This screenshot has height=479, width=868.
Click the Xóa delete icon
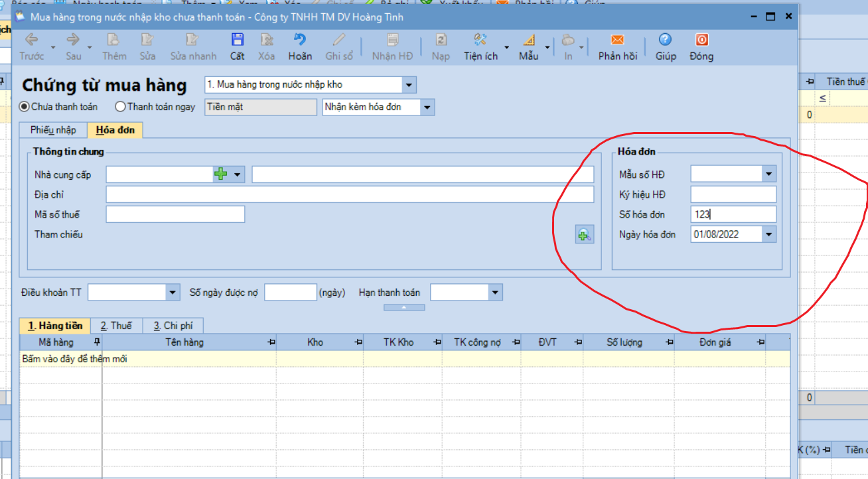pyautogui.click(x=267, y=40)
